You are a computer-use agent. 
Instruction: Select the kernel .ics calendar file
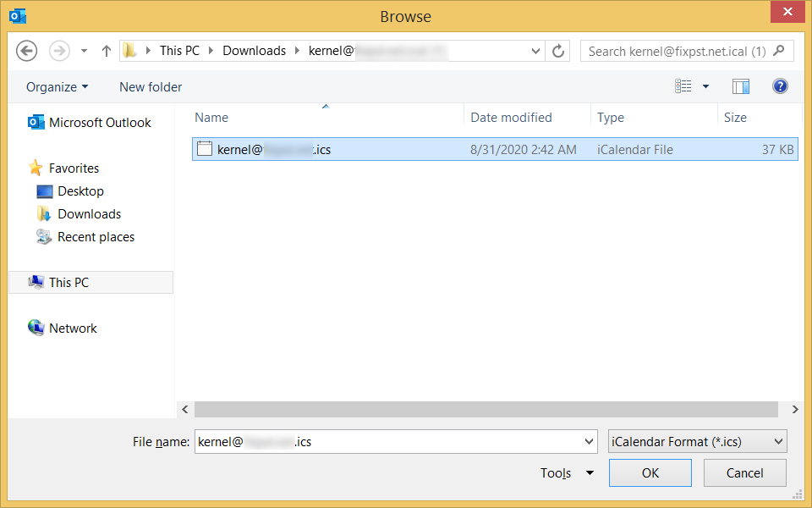tap(273, 150)
